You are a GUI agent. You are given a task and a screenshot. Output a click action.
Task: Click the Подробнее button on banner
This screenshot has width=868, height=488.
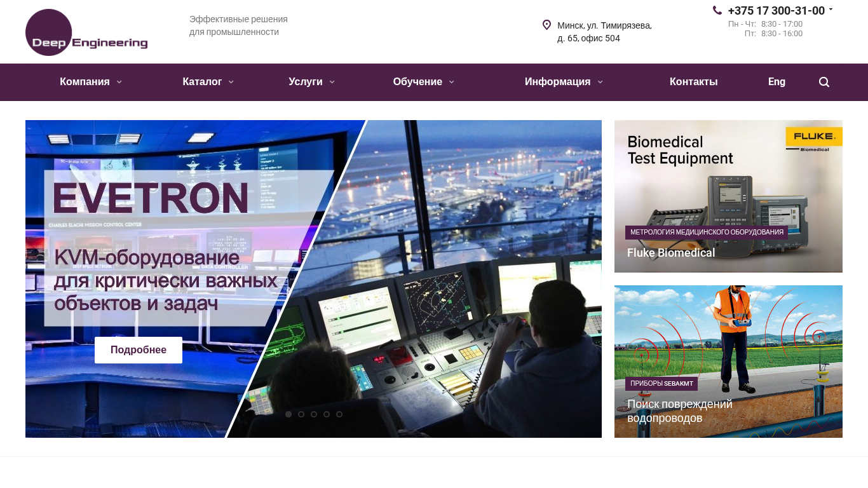139,350
